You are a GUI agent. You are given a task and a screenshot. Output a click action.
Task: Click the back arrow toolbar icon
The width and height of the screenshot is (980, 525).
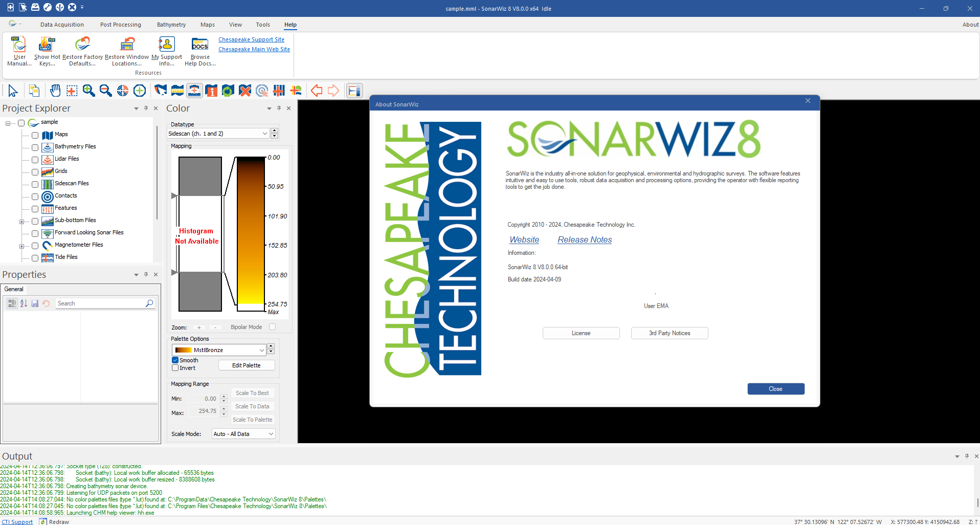click(317, 91)
